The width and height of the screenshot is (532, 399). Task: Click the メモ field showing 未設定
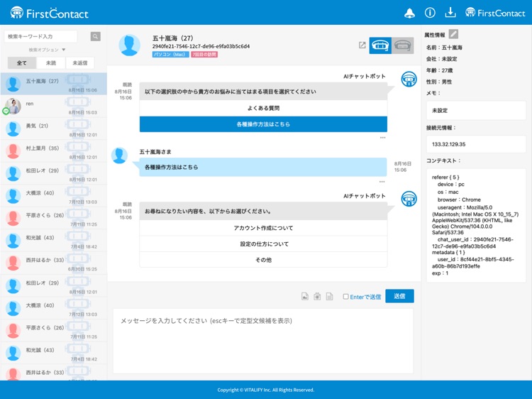[476, 110]
